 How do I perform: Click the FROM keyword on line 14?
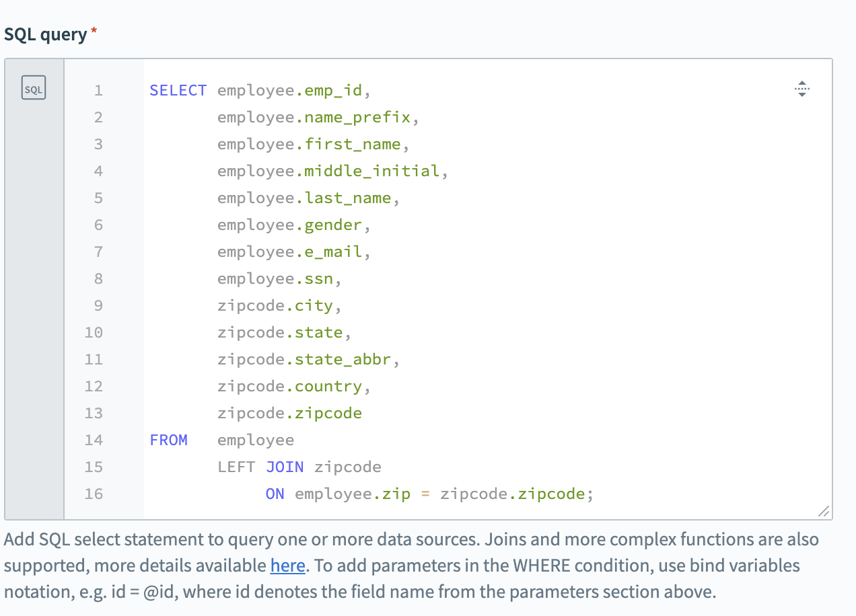pos(168,439)
